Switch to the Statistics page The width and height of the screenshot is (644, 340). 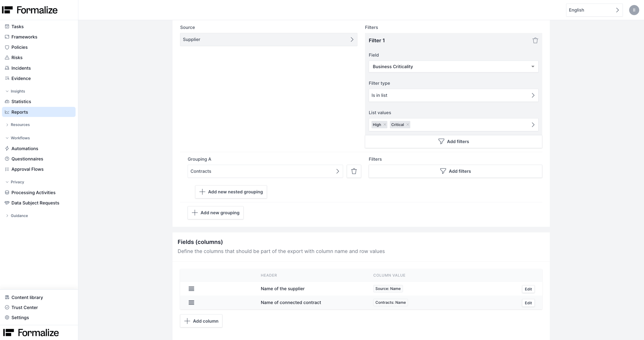tap(21, 101)
